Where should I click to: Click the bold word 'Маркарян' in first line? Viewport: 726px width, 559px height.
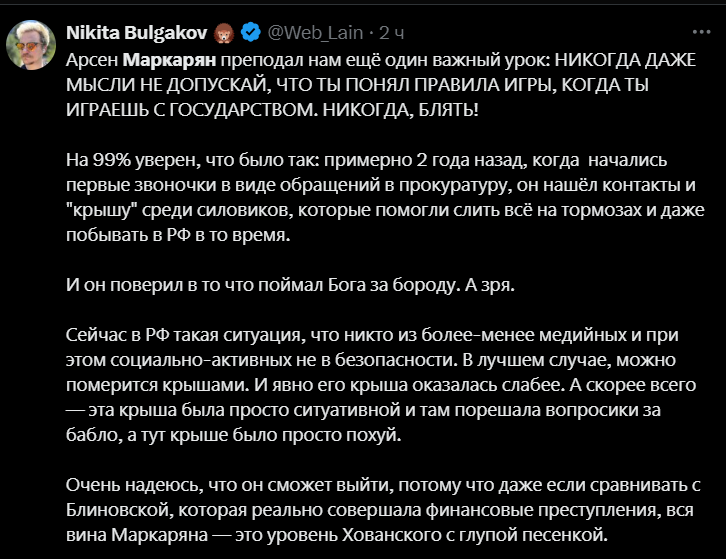[169, 60]
